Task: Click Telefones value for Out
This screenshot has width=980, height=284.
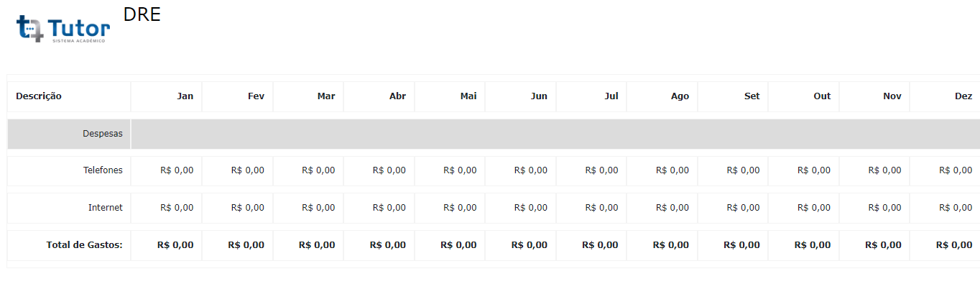Action: point(814,170)
